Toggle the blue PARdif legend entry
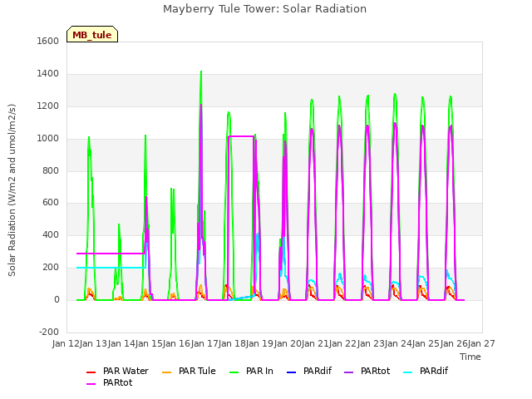Screen dimensions: 532x399 click(x=309, y=372)
